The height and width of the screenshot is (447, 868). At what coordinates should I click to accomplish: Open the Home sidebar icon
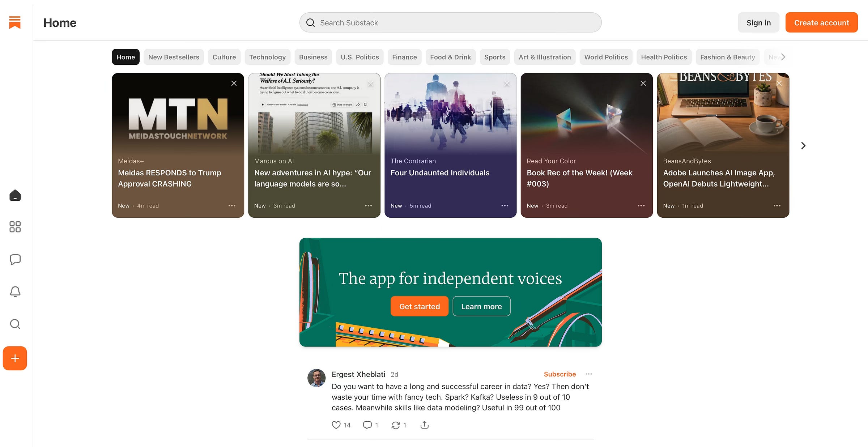15,195
